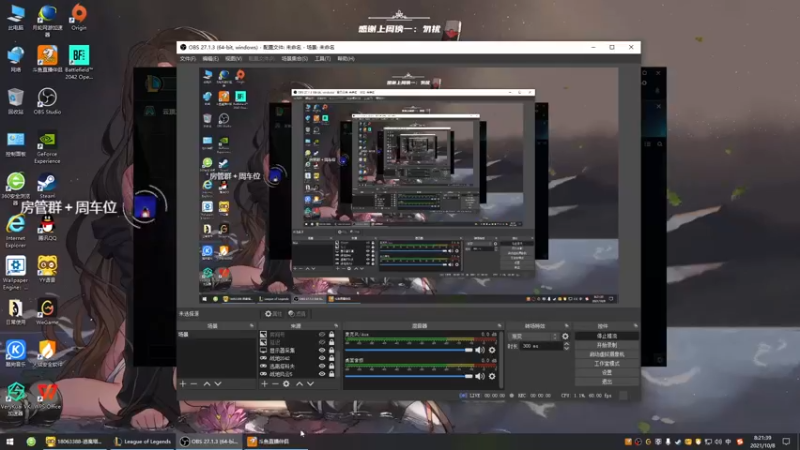
Task: Toggle lock on topmost source row
Action: (x=332, y=335)
